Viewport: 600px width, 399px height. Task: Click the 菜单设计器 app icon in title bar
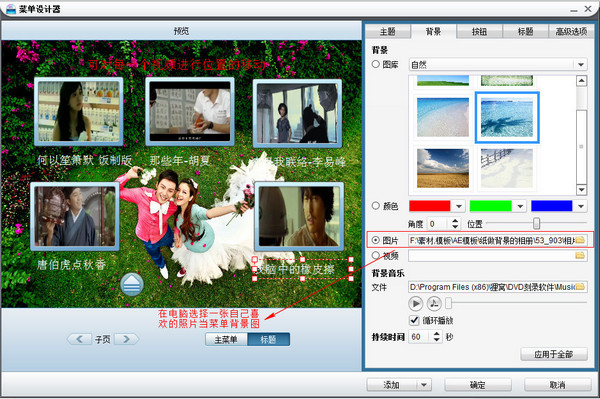click(11, 8)
